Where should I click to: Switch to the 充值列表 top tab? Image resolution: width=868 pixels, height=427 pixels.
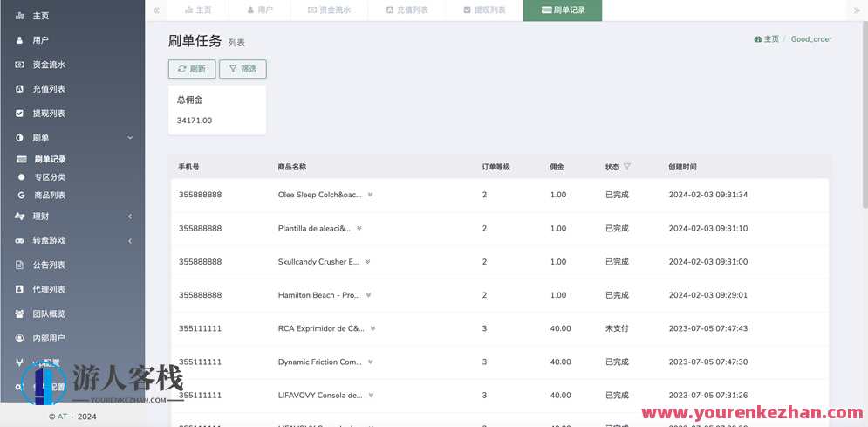[x=407, y=10]
